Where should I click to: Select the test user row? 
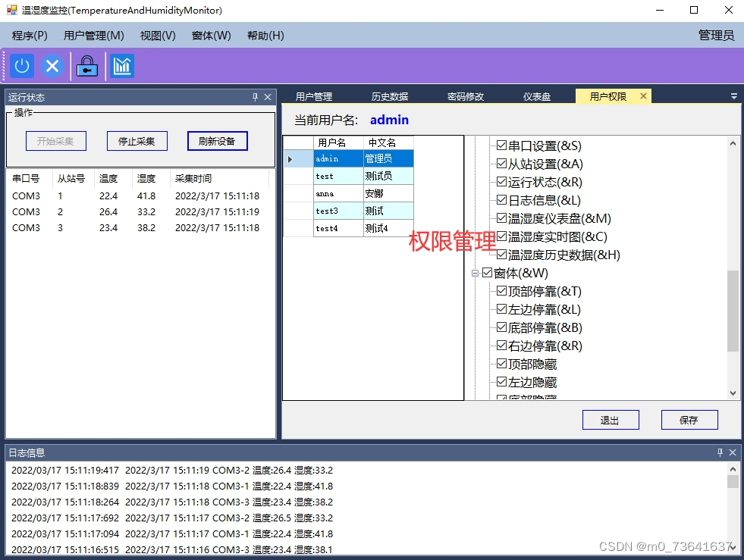coord(348,176)
